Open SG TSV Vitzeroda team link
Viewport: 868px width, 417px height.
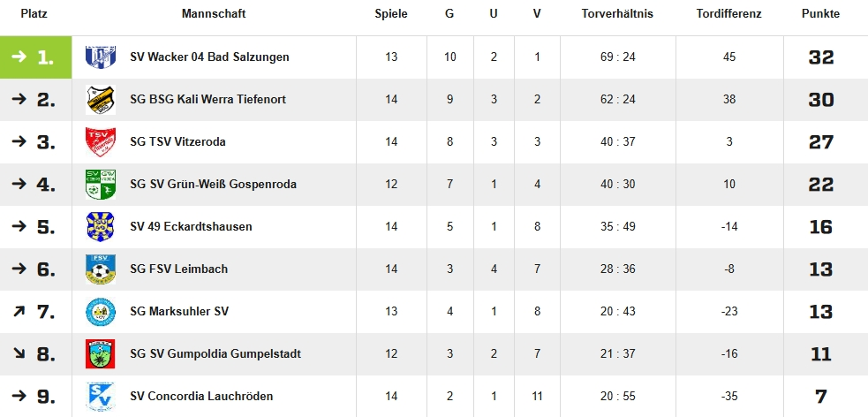pos(177,141)
